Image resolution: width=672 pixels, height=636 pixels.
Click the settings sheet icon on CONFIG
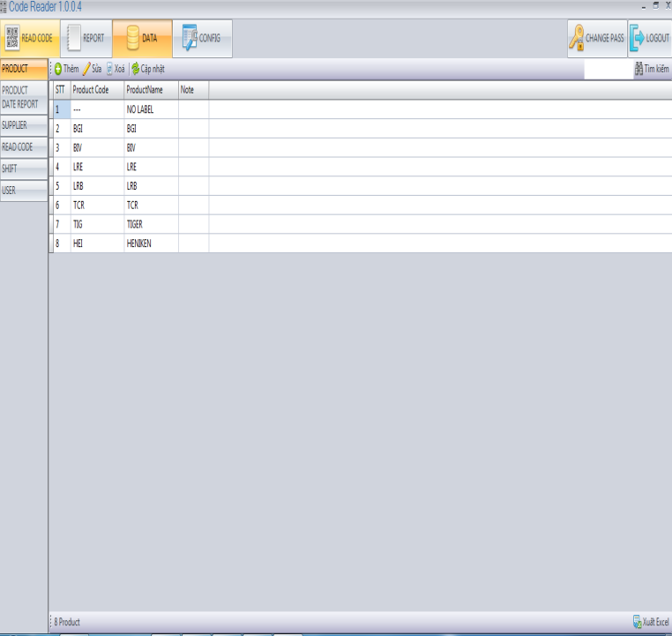[x=190, y=37]
